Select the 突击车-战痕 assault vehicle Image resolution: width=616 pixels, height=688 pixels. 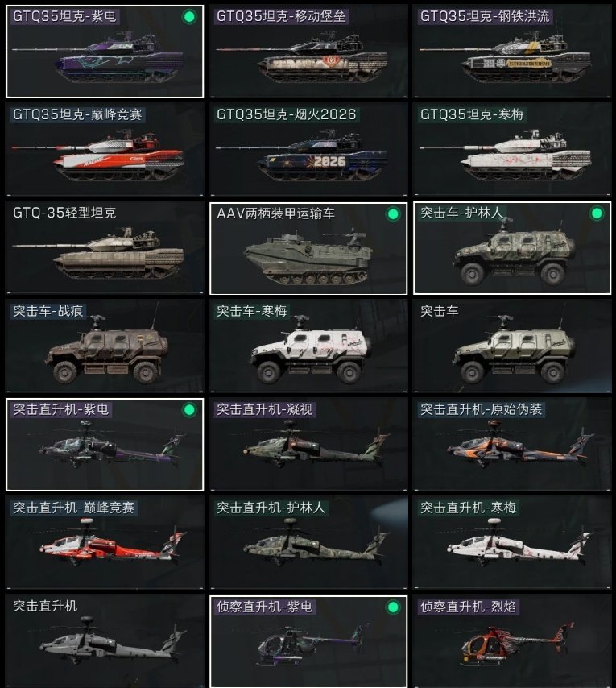tap(105, 346)
